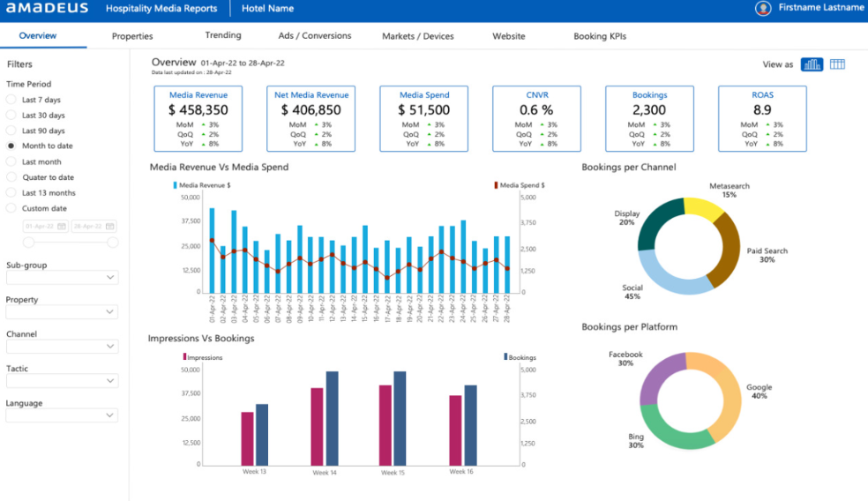
Task: Click Hospitality Media Reports title
Action: click(161, 8)
